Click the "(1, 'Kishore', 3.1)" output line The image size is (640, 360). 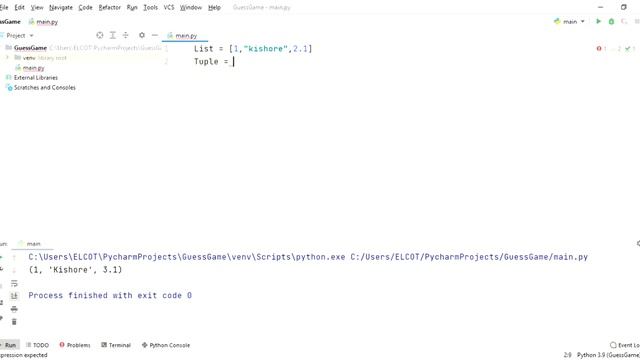click(x=75, y=270)
